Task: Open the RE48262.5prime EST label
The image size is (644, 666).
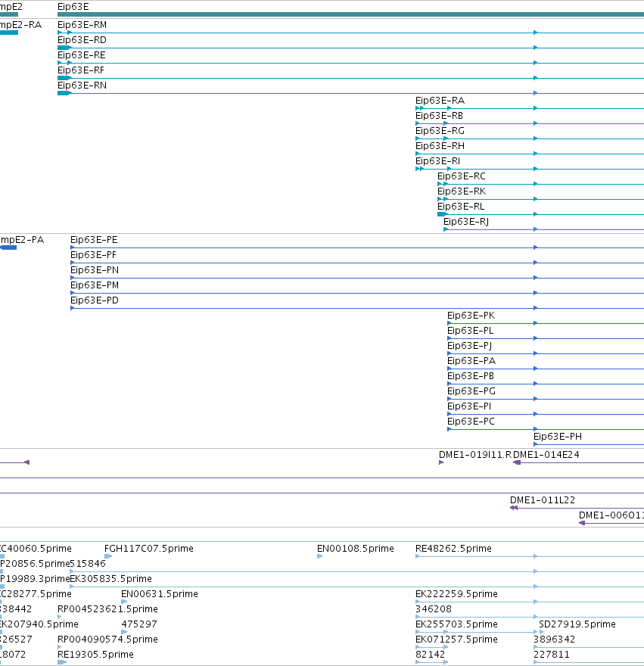Action: (x=454, y=549)
